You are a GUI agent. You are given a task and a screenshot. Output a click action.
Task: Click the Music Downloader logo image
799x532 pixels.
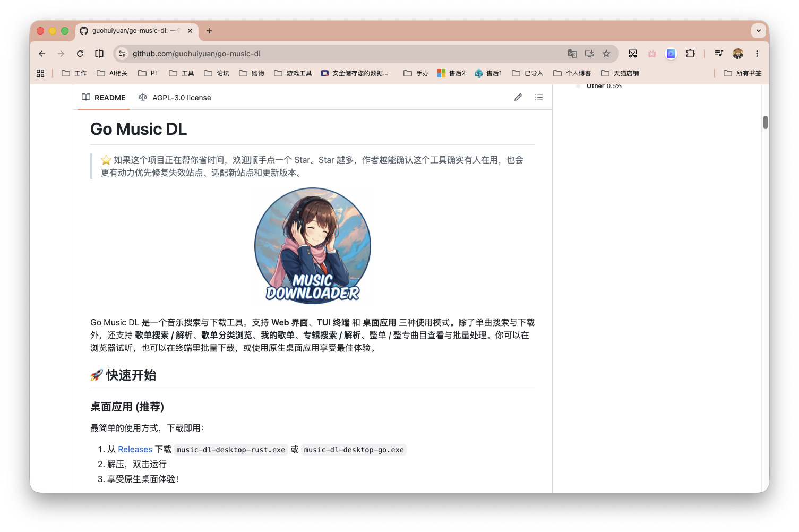pos(313,245)
